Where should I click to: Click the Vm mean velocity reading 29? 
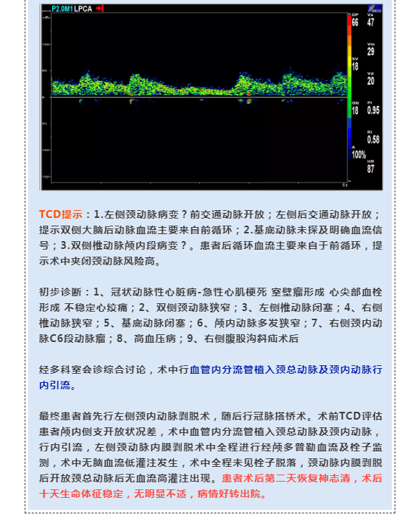[x=371, y=51]
